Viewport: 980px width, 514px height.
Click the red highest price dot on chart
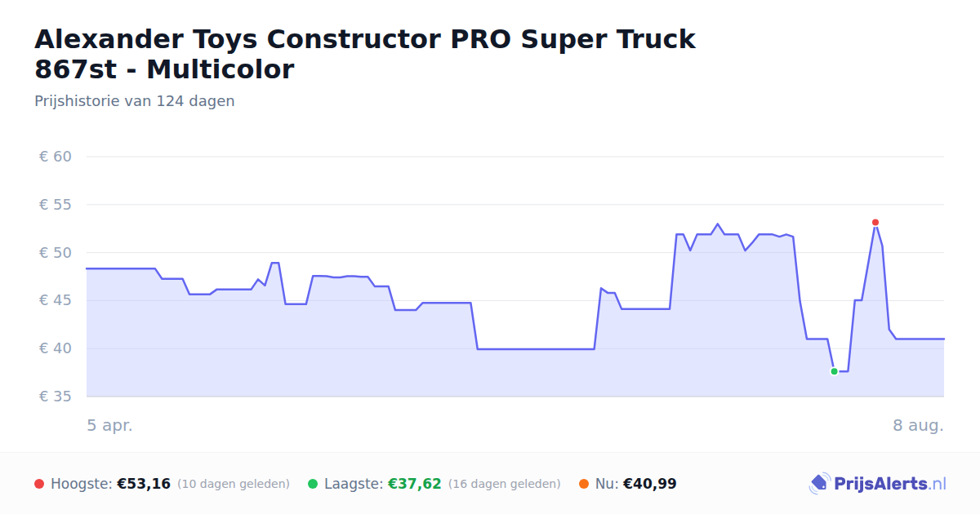[x=875, y=223]
